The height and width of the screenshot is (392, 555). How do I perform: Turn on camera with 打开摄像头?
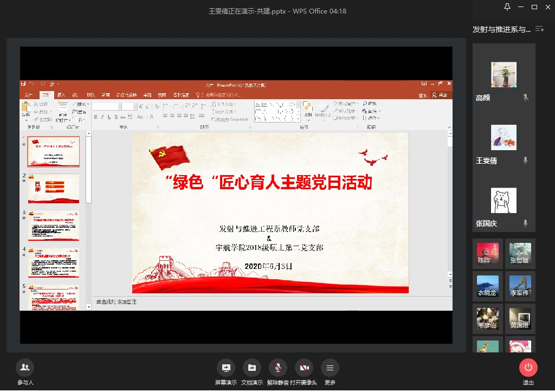click(x=304, y=368)
